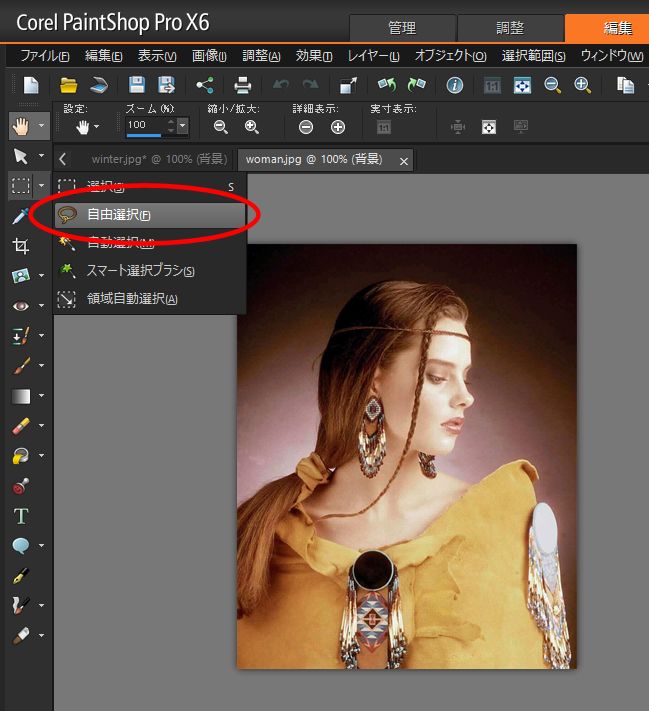
Task: Select the Eraser tool
Action: (x=21, y=426)
